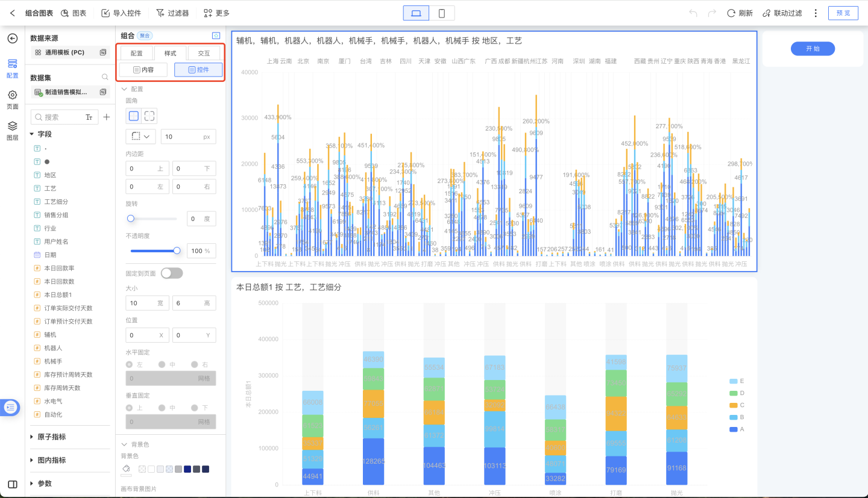The image size is (868, 498).
Task: Click the 不透明度 opacity slider handle
Action: click(177, 251)
